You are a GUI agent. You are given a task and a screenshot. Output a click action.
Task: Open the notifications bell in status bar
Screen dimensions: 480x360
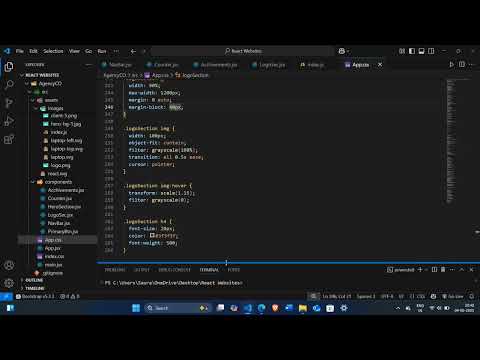[471, 296]
